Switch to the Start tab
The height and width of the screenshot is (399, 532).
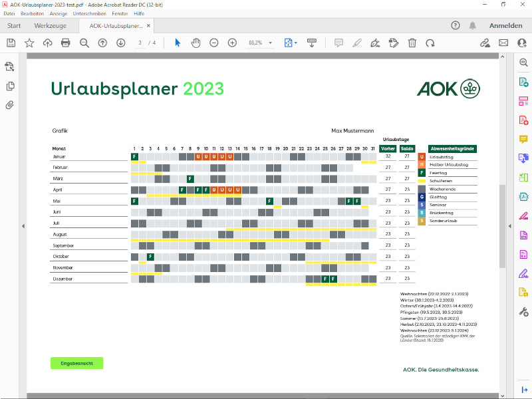click(14, 26)
